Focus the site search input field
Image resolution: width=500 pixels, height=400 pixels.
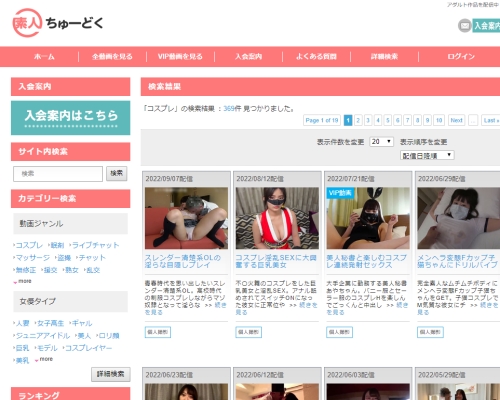(58, 174)
